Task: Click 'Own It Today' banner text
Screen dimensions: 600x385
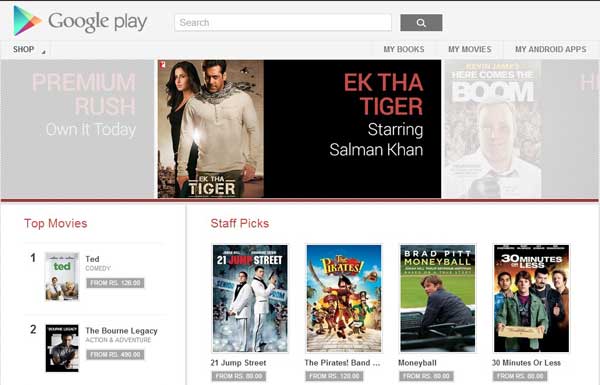Action: [91, 130]
